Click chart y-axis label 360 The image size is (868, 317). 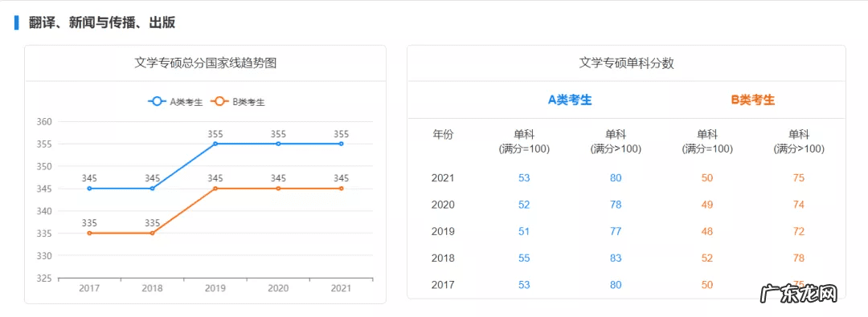[x=44, y=122]
